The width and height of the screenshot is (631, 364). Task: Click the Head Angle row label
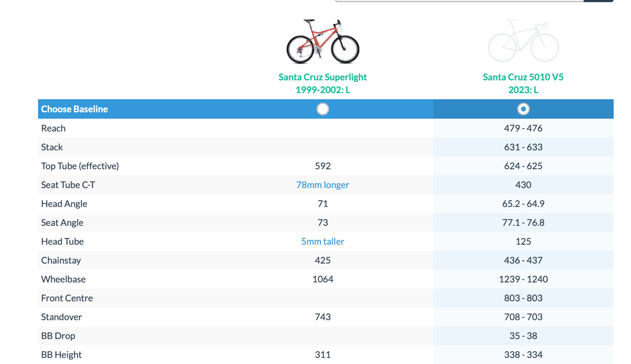pyautogui.click(x=64, y=204)
